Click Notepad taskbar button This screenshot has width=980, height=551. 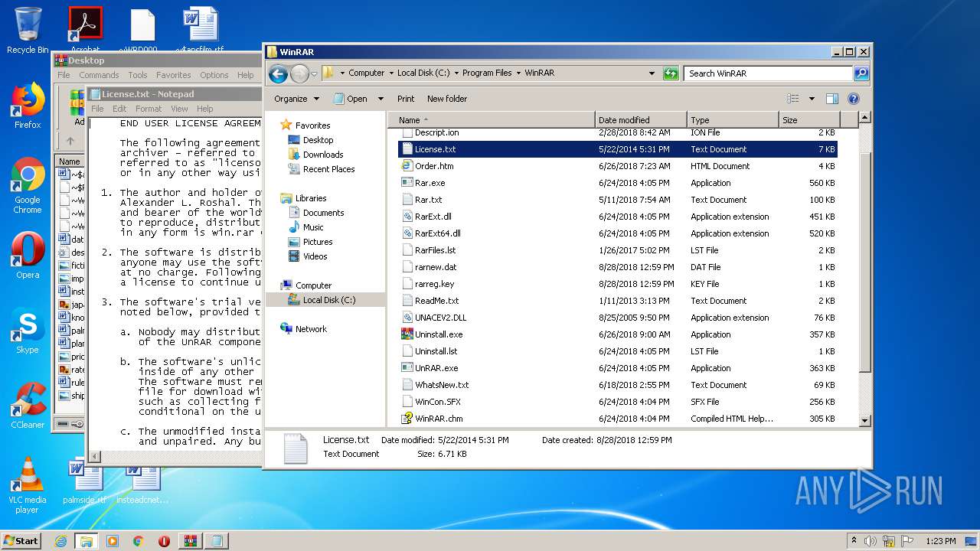217,541
